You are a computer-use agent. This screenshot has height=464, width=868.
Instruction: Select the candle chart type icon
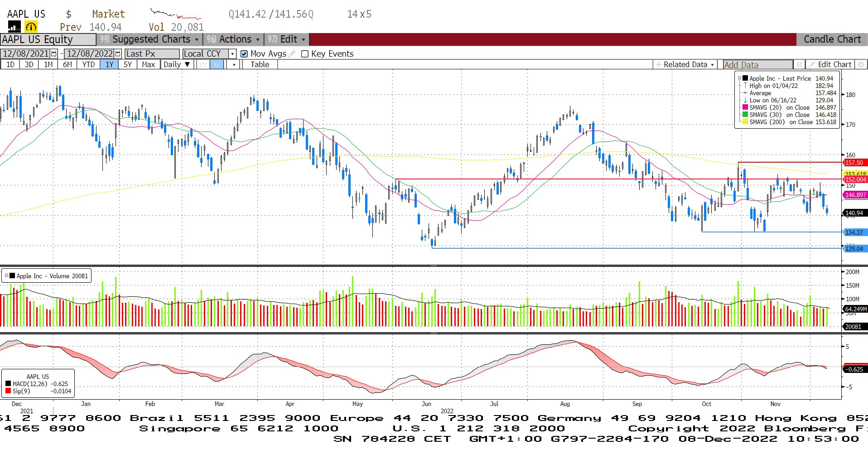pos(217,64)
